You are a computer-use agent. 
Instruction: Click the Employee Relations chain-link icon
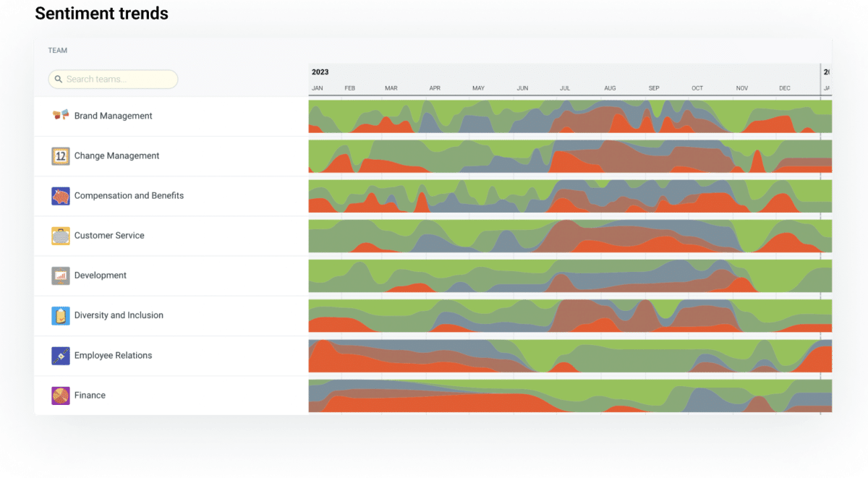(61, 355)
